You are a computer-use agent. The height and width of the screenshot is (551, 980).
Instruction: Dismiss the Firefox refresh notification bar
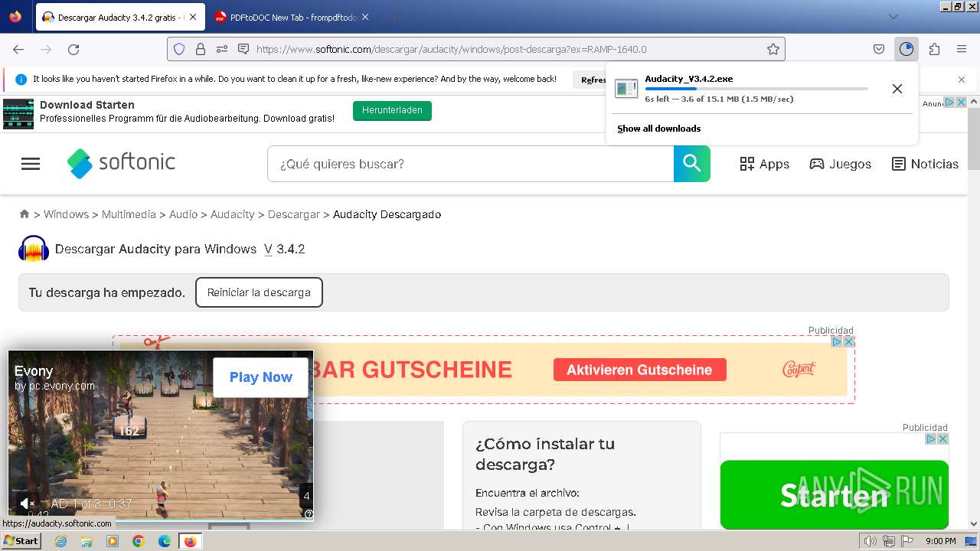coord(962,80)
